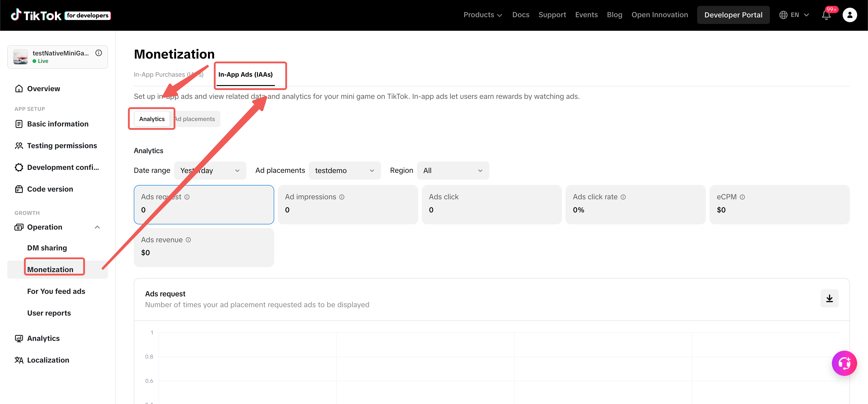Open the notifications bell
The image size is (868, 404).
[x=826, y=15]
